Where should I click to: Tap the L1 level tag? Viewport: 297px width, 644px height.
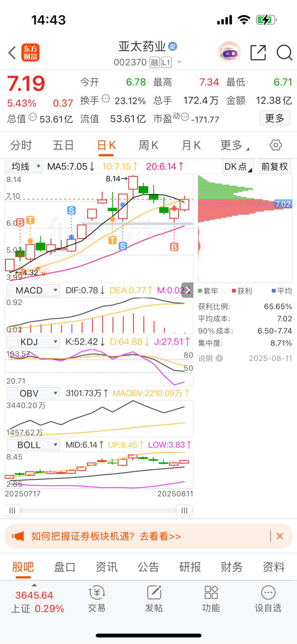click(166, 62)
